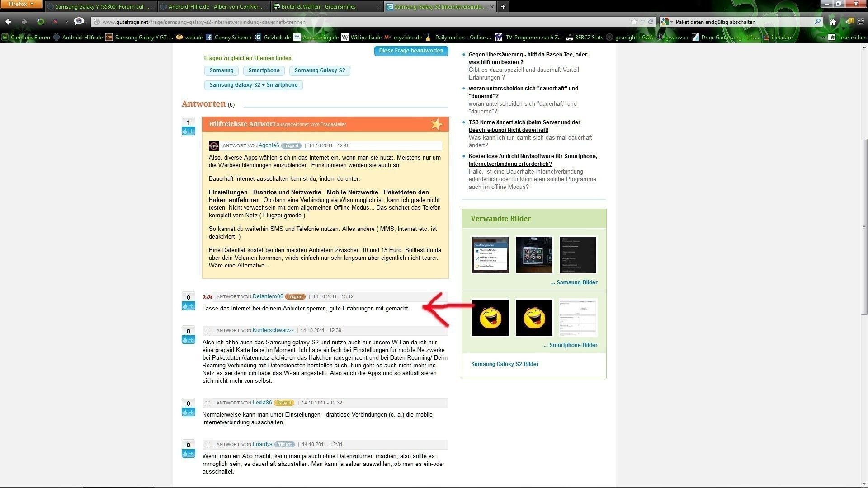Open Wikipedia.de bookmark
Screen dimensions: 868x488
click(x=361, y=38)
